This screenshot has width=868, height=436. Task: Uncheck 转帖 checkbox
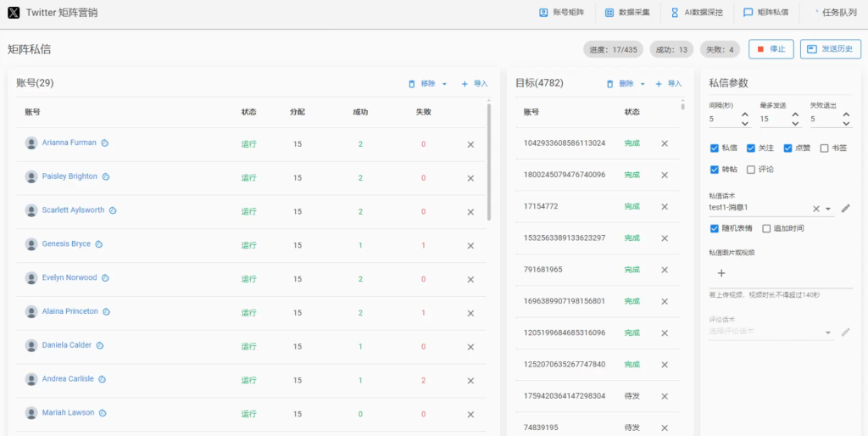coord(714,170)
